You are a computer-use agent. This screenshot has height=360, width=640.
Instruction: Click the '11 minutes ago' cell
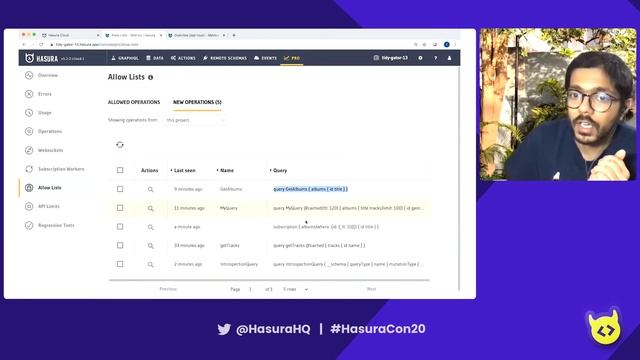[189, 208]
